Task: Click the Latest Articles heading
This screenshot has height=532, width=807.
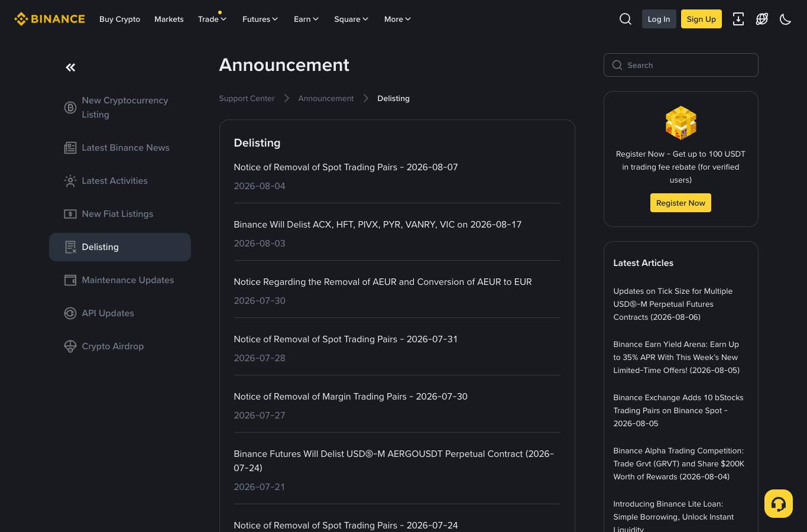Action: [643, 263]
